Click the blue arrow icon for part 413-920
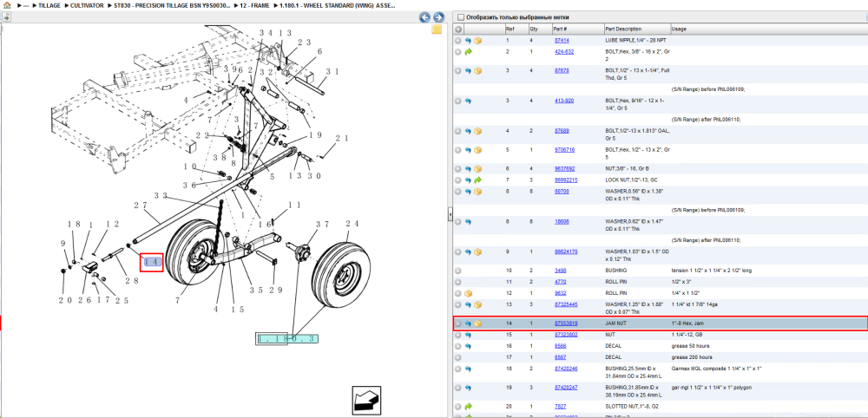 tap(468, 101)
